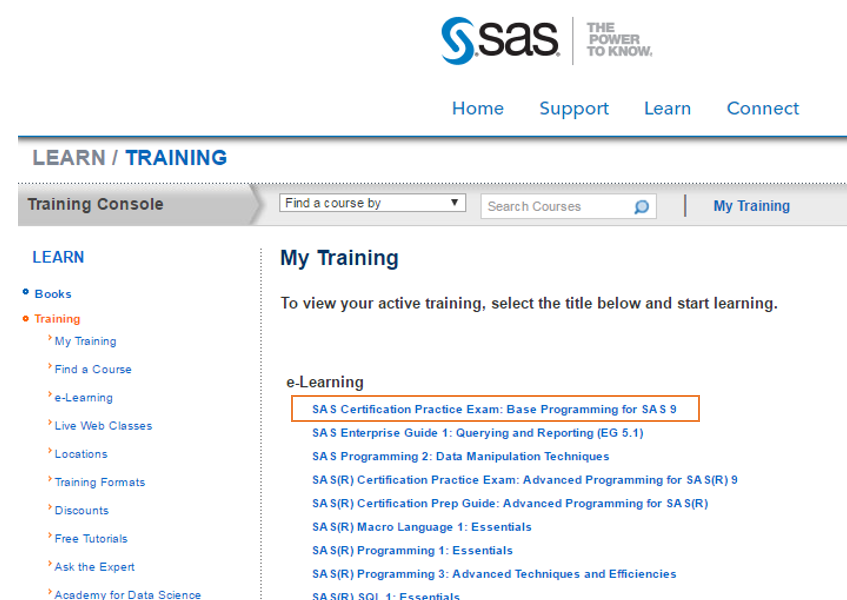
Task: Open Training Formats link
Action: click(x=100, y=482)
